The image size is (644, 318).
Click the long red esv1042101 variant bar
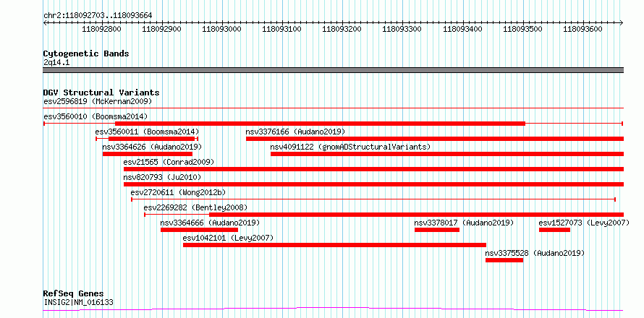point(334,245)
